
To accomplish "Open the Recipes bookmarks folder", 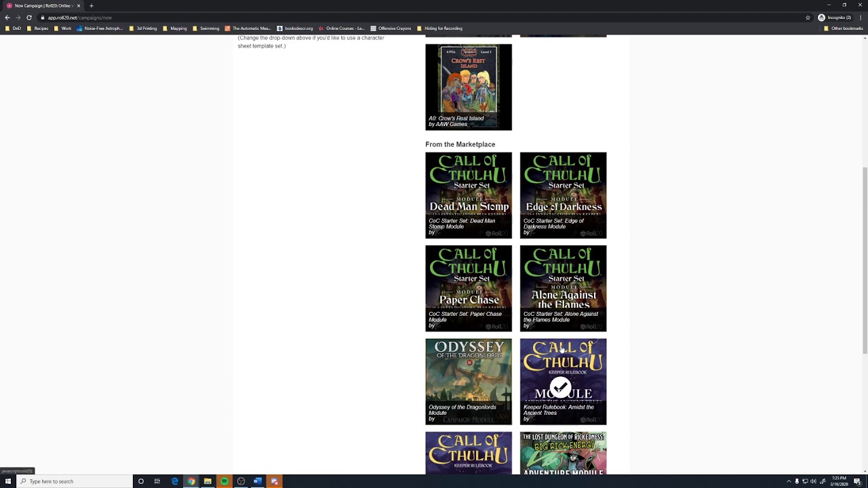I will click(x=37, y=28).
